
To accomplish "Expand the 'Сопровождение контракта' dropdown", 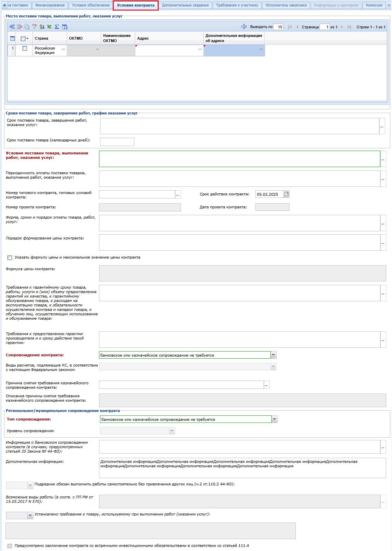I will pos(274,355).
